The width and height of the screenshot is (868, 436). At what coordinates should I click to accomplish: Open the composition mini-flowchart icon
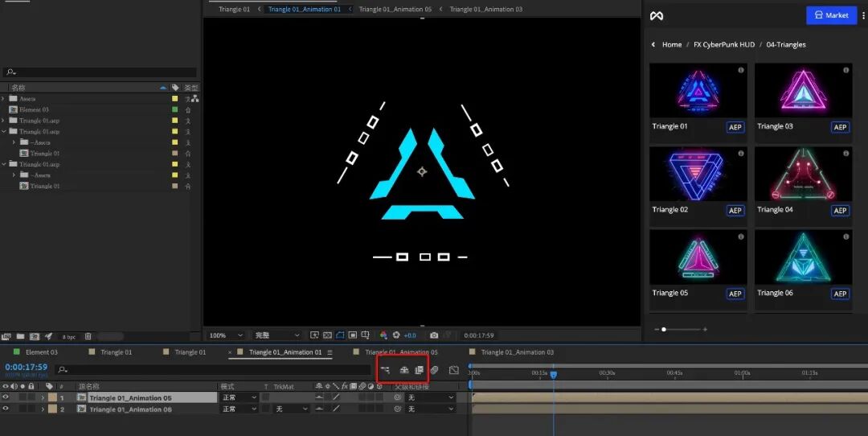point(385,369)
